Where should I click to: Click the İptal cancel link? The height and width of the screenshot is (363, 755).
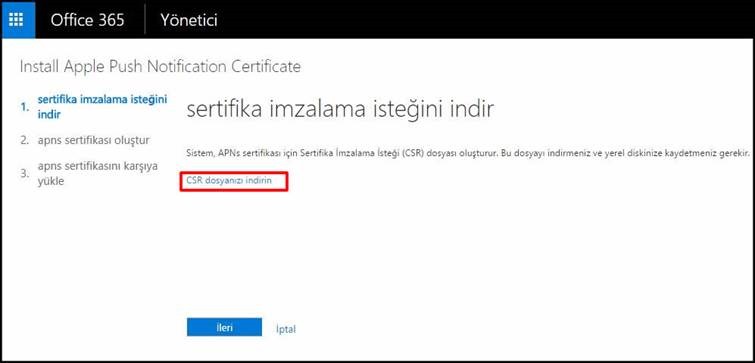pos(286,329)
